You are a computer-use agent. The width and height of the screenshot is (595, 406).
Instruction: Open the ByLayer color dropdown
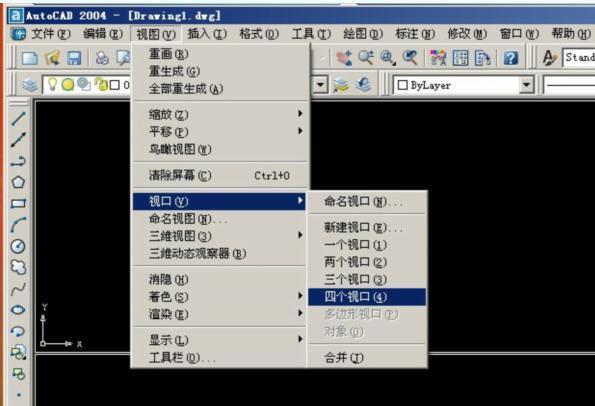(526, 85)
